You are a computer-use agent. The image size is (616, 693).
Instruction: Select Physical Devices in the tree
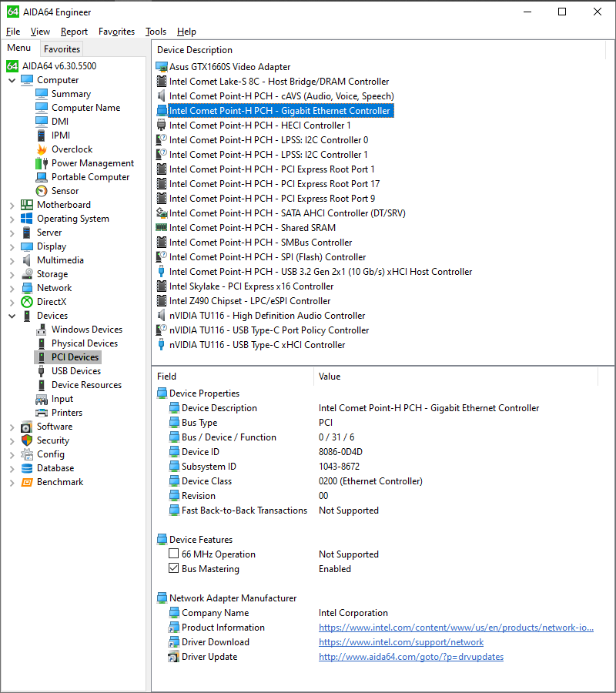click(85, 343)
